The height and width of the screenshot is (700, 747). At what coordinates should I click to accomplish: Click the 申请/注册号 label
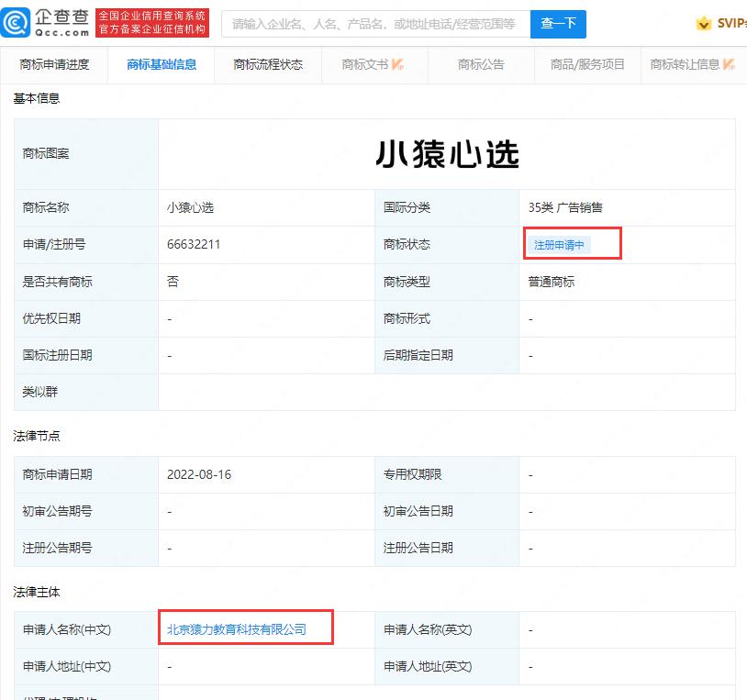point(54,244)
